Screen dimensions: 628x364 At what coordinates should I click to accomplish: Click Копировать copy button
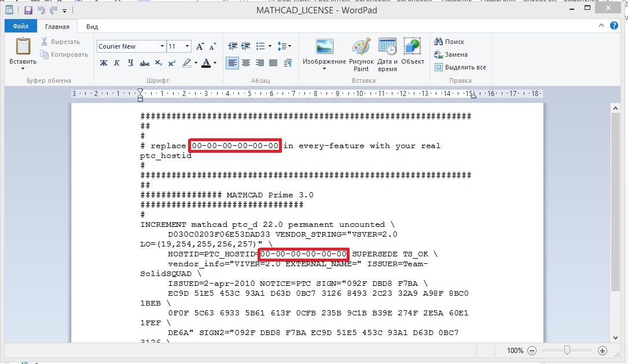tap(64, 54)
